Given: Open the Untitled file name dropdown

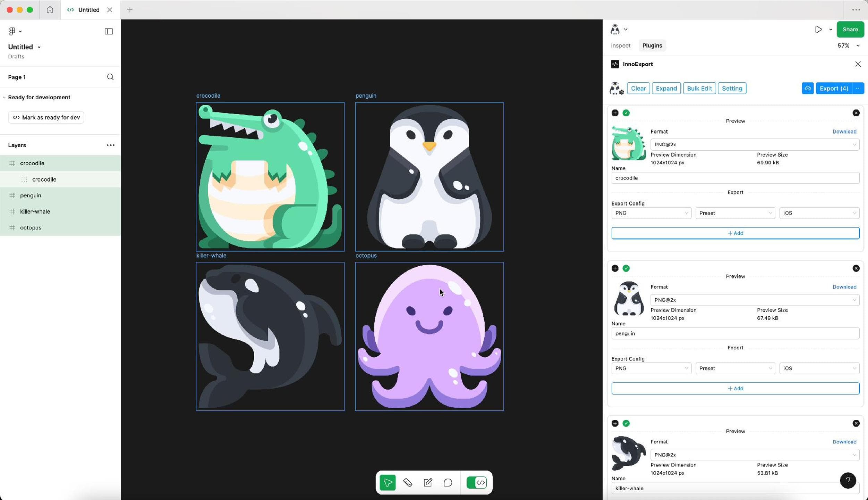Looking at the screenshot, I should [39, 47].
